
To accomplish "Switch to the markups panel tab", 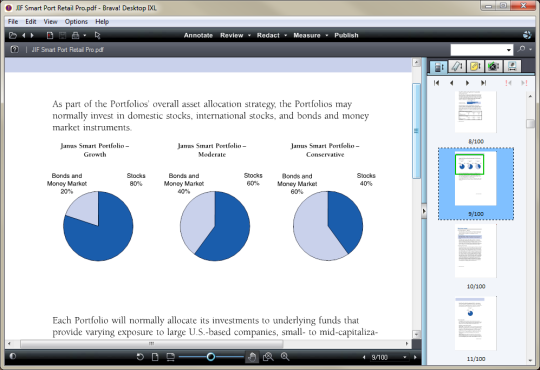I will 457,66.
